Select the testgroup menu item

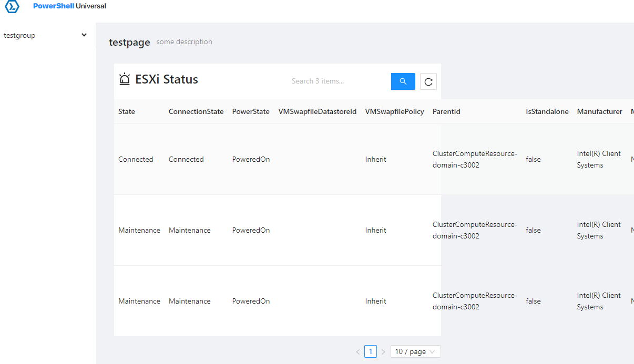[19, 36]
